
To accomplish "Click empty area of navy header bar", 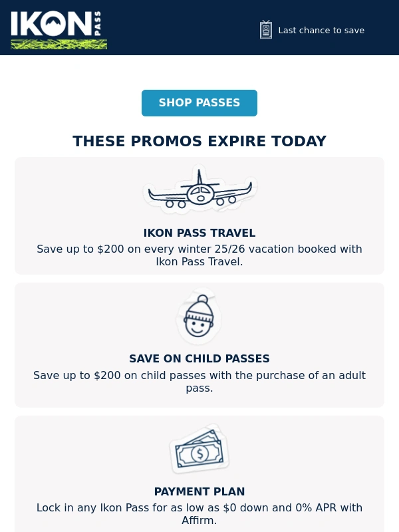I will click(x=180, y=28).
